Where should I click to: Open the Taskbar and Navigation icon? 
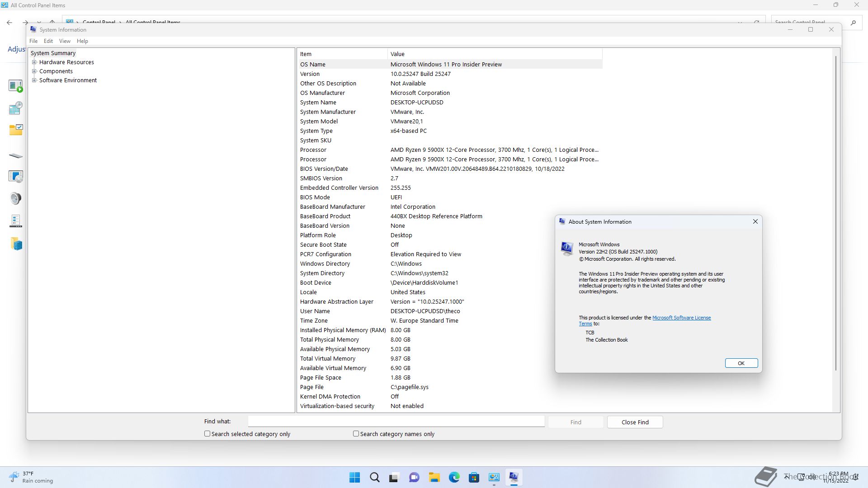click(15, 221)
